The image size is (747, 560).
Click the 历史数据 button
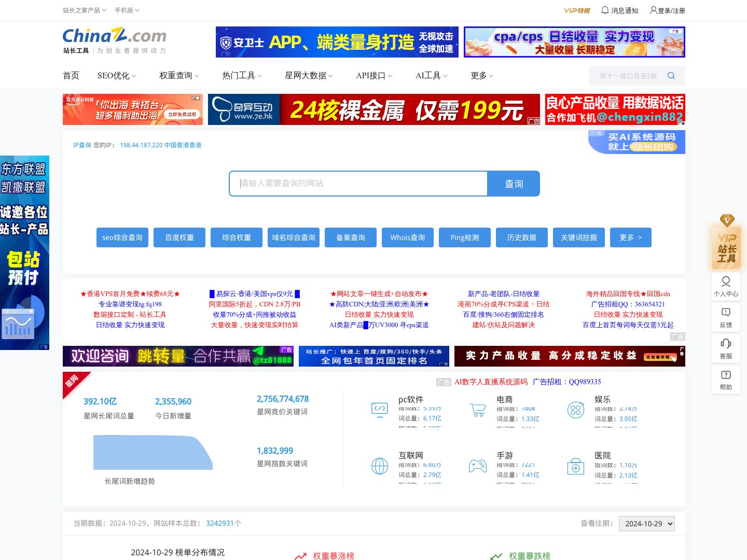(x=522, y=237)
